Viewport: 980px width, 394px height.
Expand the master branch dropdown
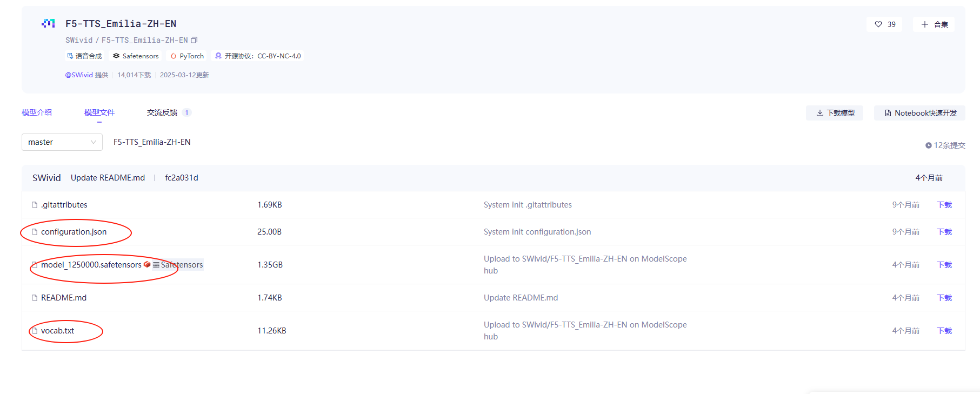pos(62,142)
